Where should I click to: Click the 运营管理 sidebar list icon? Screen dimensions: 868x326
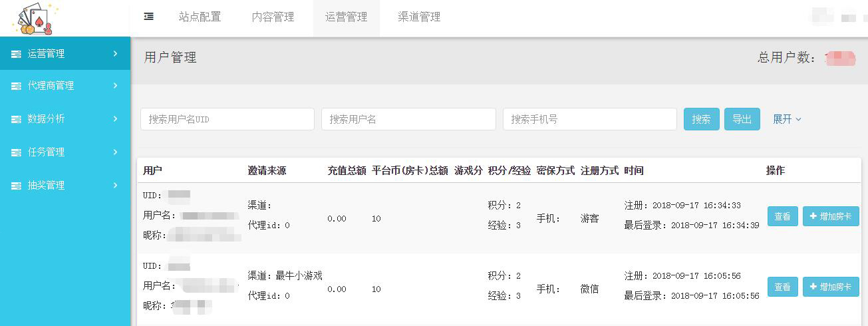point(16,54)
